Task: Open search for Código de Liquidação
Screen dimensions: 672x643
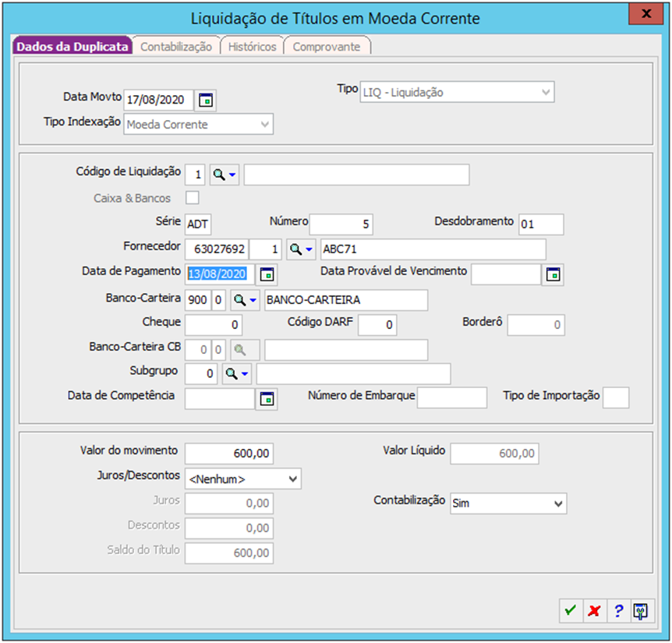Action: coord(225,175)
